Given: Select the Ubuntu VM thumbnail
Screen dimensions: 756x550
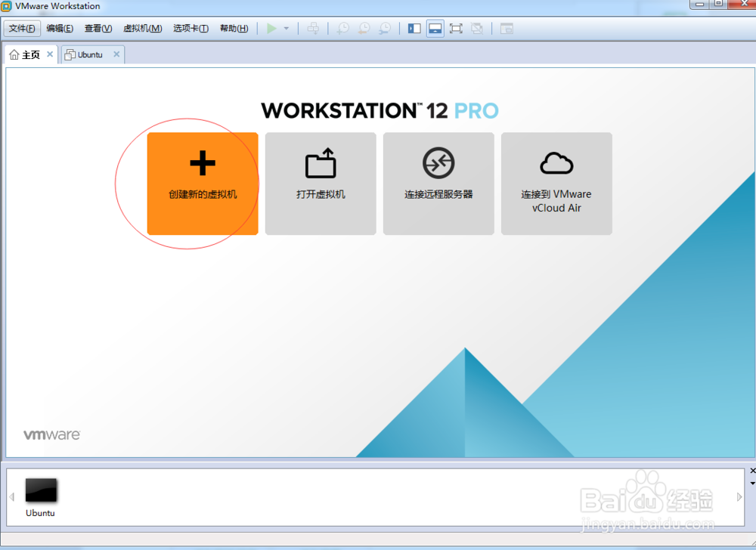Looking at the screenshot, I should [x=41, y=490].
